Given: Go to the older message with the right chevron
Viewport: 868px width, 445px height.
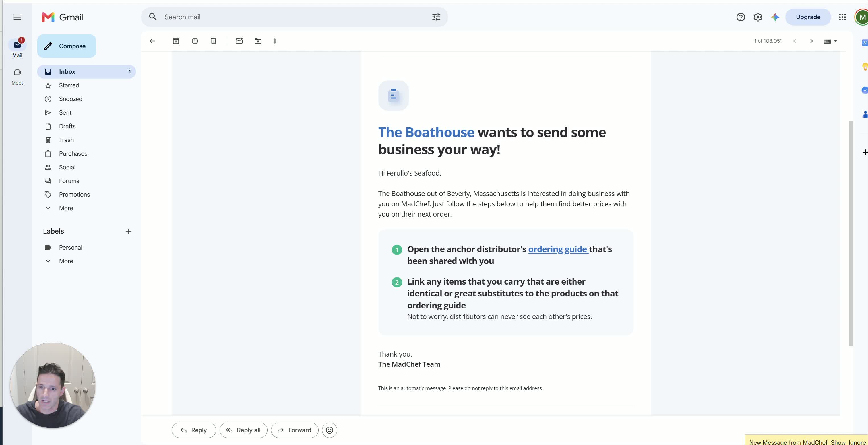Looking at the screenshot, I should point(811,41).
